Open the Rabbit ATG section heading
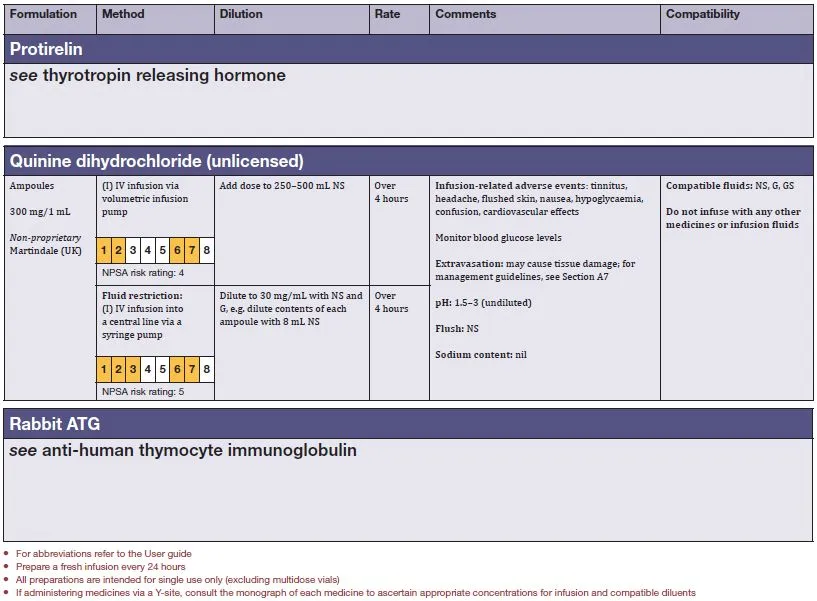 coord(55,424)
